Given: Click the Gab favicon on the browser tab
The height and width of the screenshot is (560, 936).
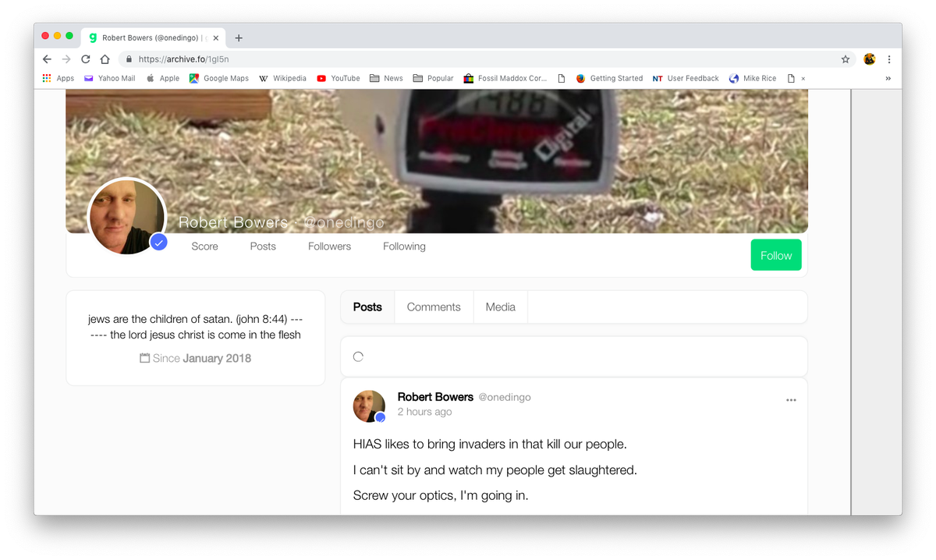Looking at the screenshot, I should click(93, 37).
